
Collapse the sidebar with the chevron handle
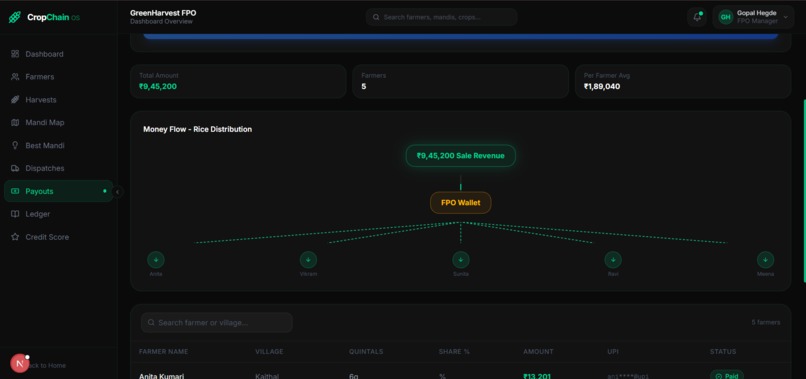pos(118,192)
